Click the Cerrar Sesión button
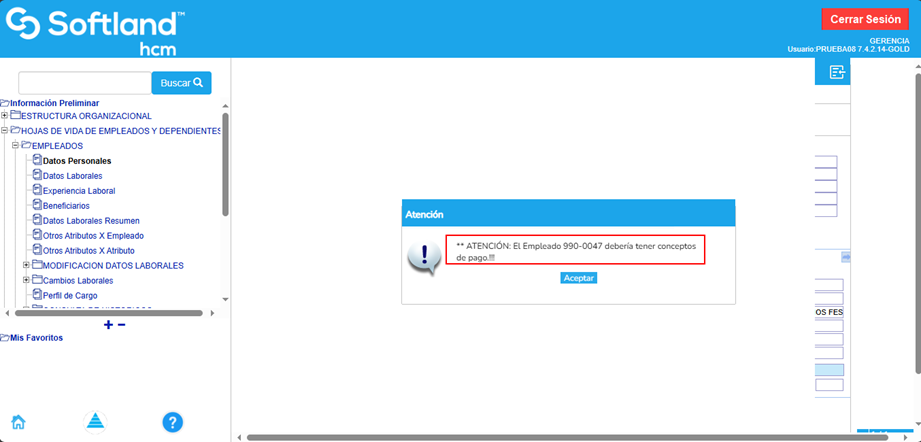This screenshot has width=921, height=442. 865,19
